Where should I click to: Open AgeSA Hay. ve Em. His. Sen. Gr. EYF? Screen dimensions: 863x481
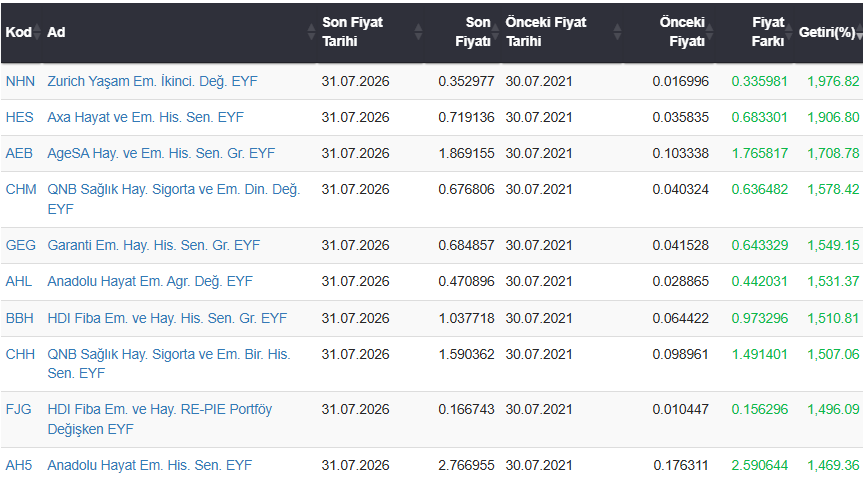click(x=161, y=153)
